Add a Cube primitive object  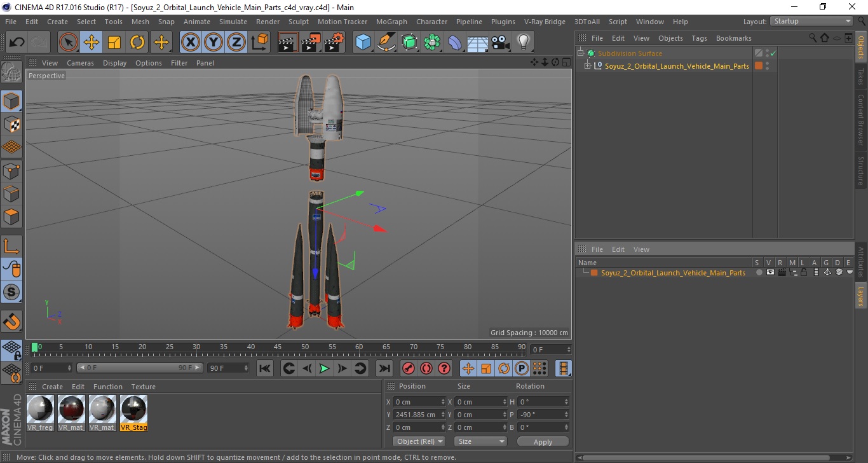[363, 43]
